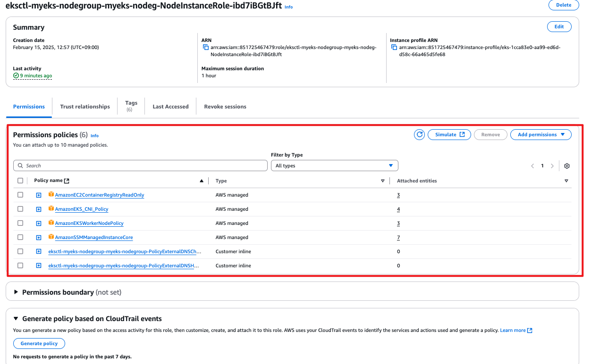Image resolution: width=608 pixels, height=364 pixels.
Task: Expand the AmazonEC2ContainerRegistryReadOnly policy details
Action: click(39, 195)
